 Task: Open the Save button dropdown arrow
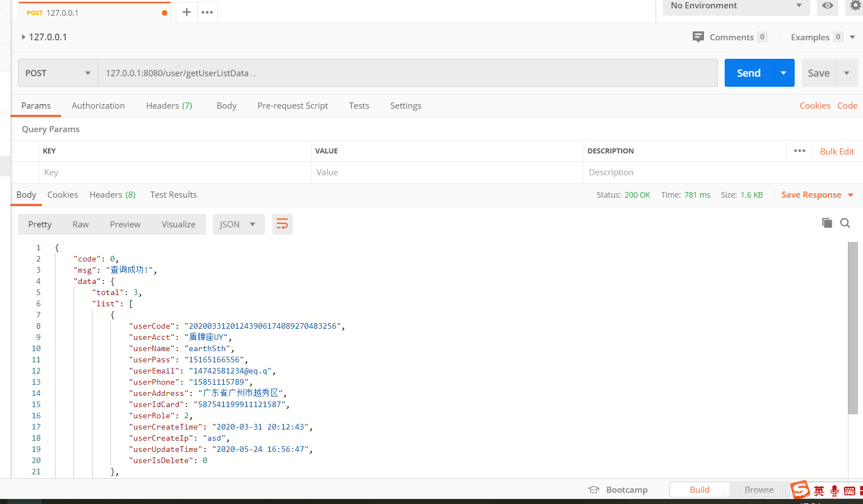pos(847,73)
